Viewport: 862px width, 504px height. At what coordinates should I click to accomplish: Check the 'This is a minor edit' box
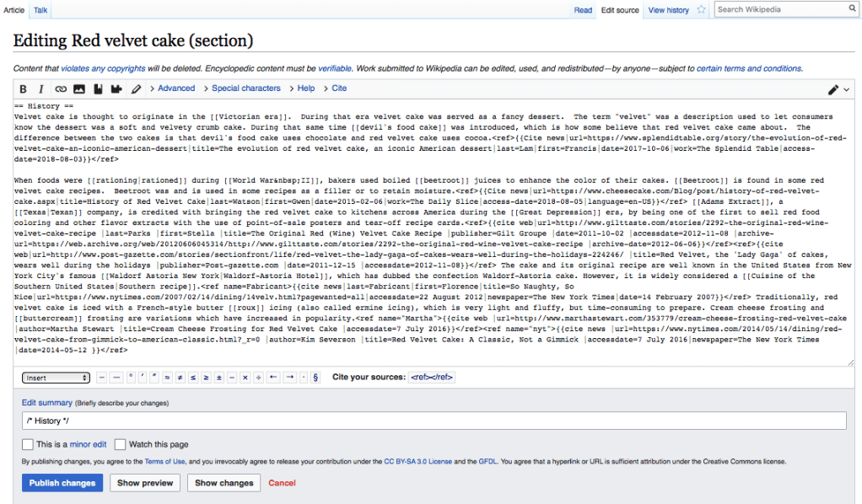pyautogui.click(x=28, y=444)
